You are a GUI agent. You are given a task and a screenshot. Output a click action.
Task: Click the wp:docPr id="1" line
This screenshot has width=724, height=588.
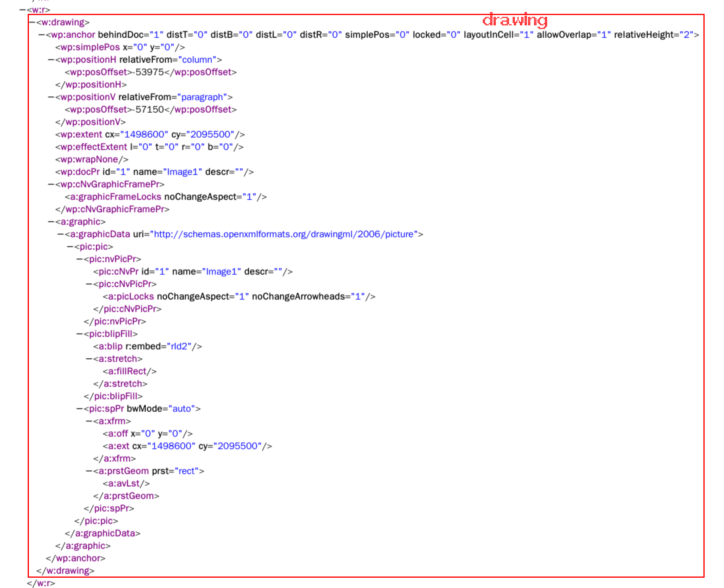point(155,172)
